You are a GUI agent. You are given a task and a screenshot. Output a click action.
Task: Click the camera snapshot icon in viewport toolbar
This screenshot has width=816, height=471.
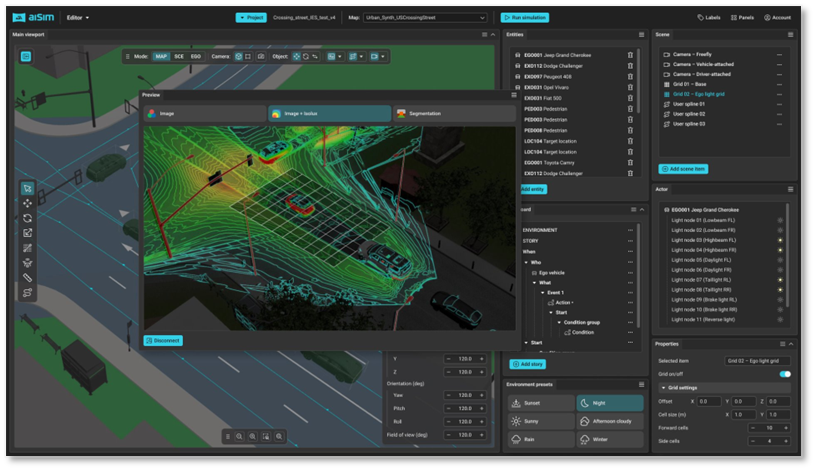[x=261, y=57]
